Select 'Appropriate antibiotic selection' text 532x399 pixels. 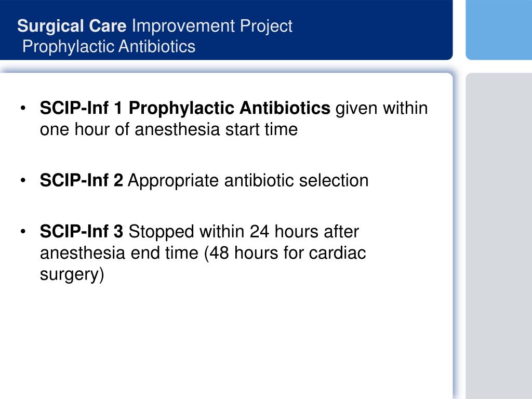tap(248, 180)
